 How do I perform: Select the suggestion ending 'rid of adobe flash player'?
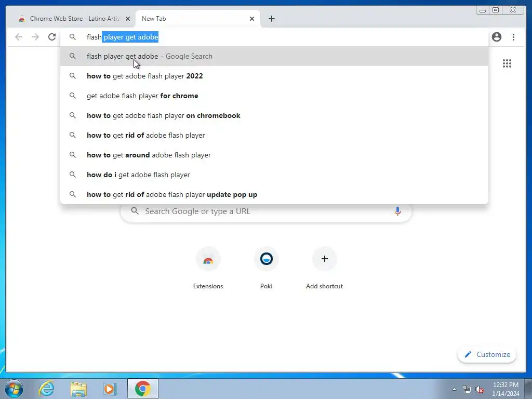(x=274, y=135)
